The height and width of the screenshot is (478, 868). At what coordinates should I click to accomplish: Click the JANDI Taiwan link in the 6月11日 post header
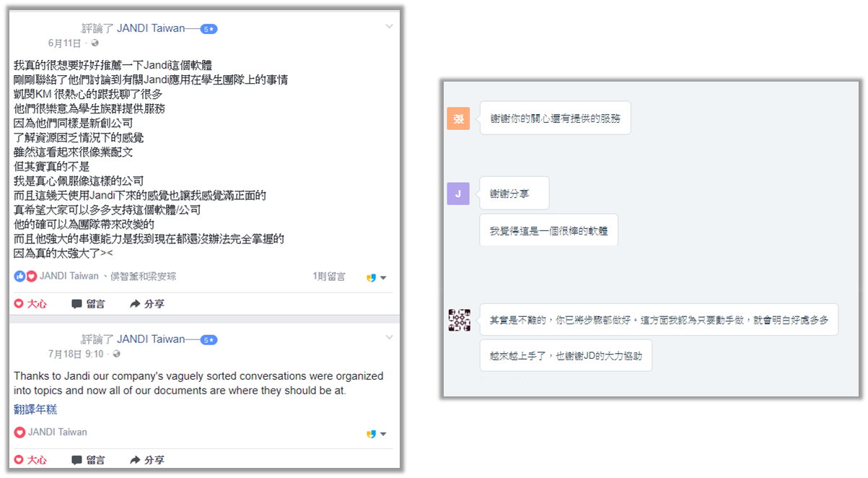point(151,28)
